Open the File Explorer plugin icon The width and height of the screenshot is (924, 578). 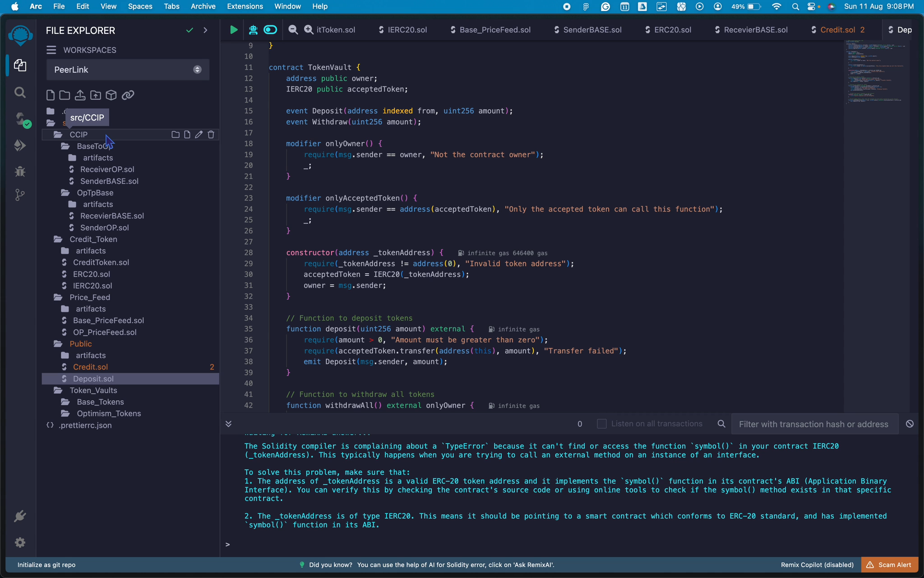pyautogui.click(x=20, y=65)
